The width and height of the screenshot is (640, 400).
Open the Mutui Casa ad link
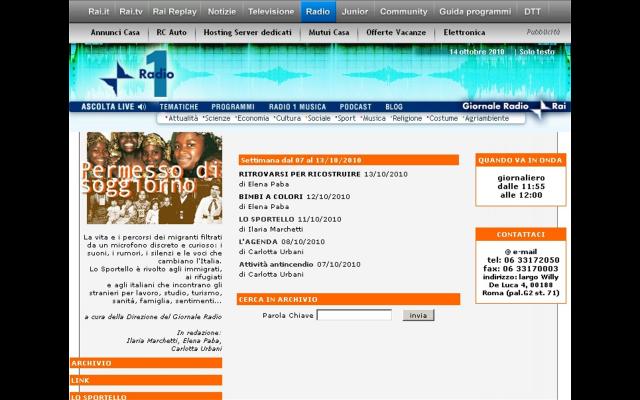[x=329, y=32]
